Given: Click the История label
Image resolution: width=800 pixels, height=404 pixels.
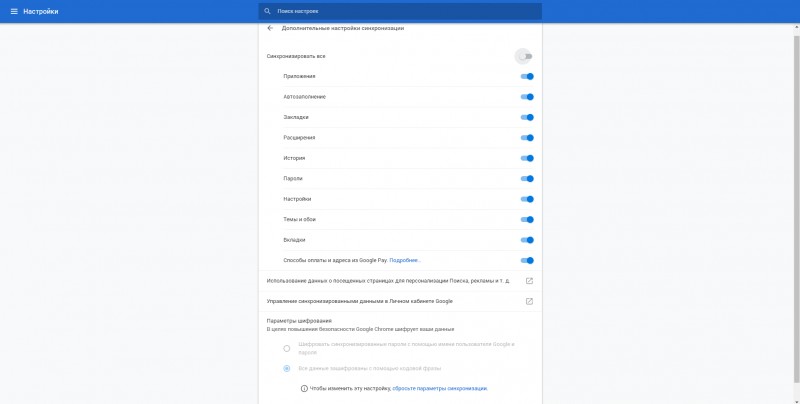Looking at the screenshot, I should [x=294, y=158].
